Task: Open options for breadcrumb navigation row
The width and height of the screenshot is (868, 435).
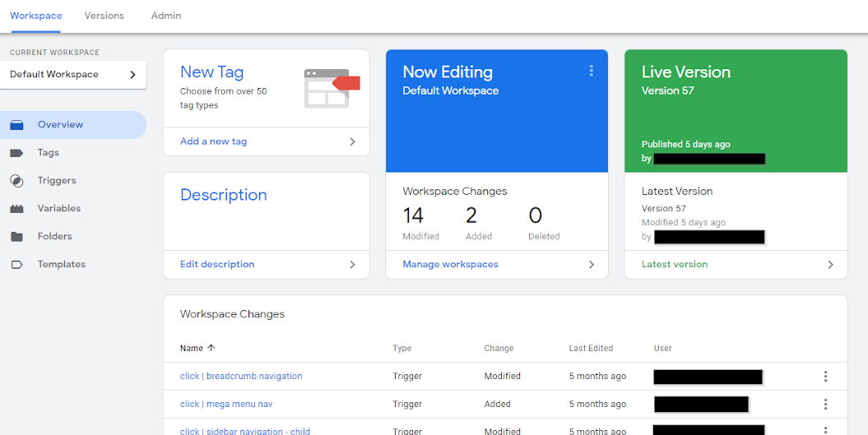Action: (825, 377)
